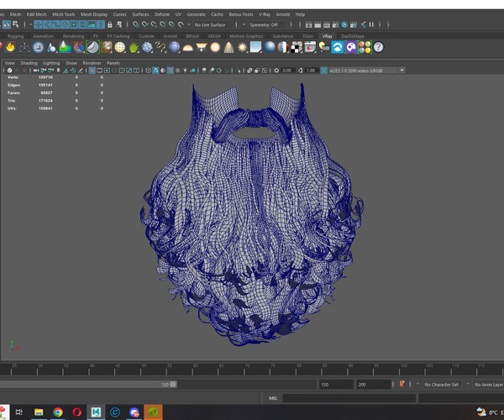Click the viewport exposure field showing 0.00
The height and width of the screenshot is (420, 504).
[x=286, y=71]
